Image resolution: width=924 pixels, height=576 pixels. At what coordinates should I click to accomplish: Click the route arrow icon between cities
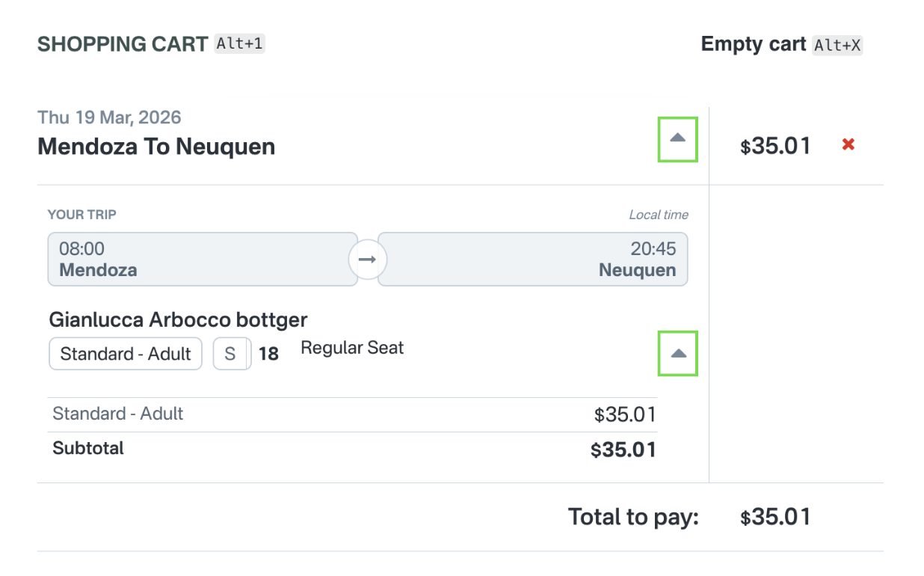click(x=367, y=260)
